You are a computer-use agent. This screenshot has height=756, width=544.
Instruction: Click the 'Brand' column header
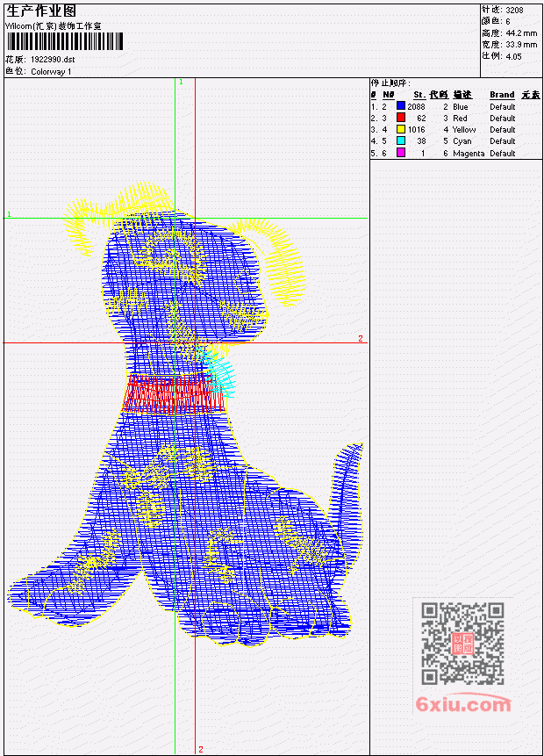(502, 95)
